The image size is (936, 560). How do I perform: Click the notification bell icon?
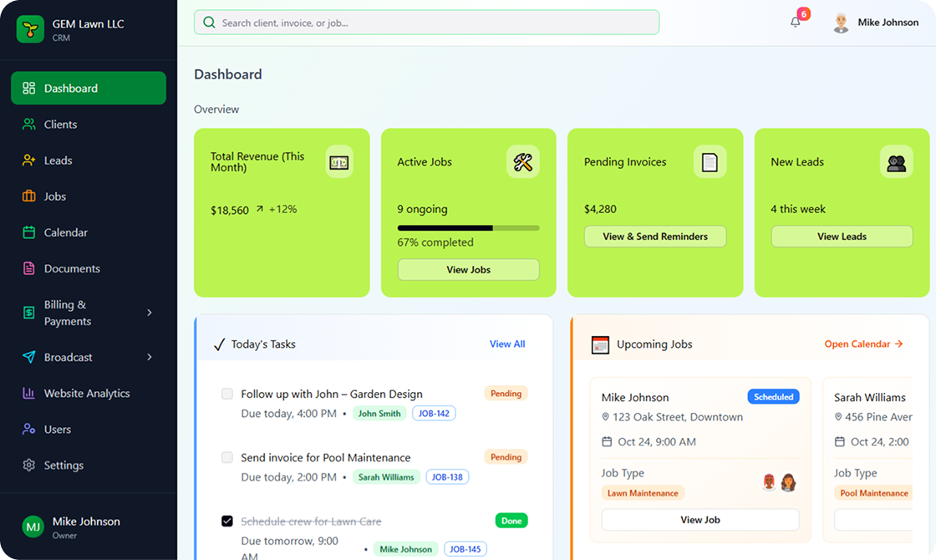click(795, 23)
